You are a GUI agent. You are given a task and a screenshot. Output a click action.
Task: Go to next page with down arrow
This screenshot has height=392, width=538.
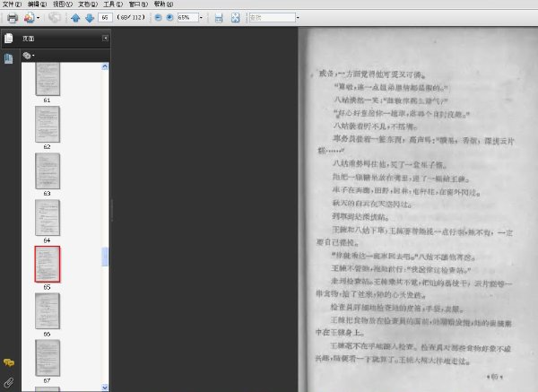pyautogui.click(x=90, y=18)
